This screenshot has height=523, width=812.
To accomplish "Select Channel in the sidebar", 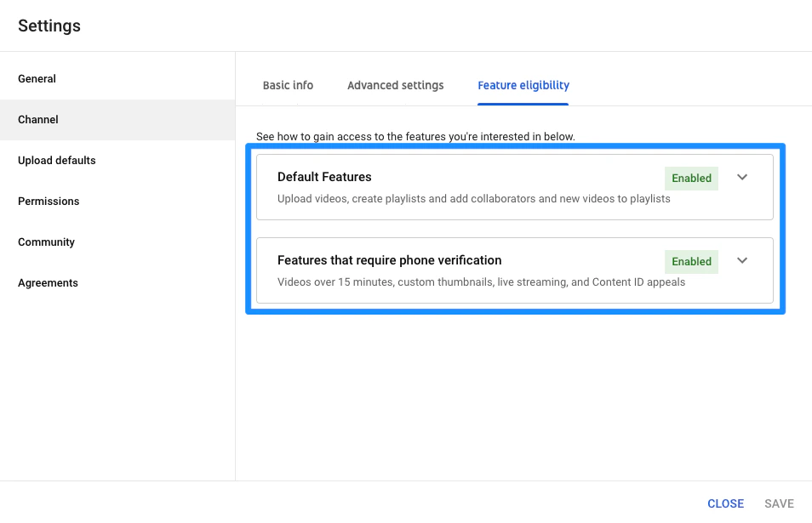I will [x=37, y=119].
